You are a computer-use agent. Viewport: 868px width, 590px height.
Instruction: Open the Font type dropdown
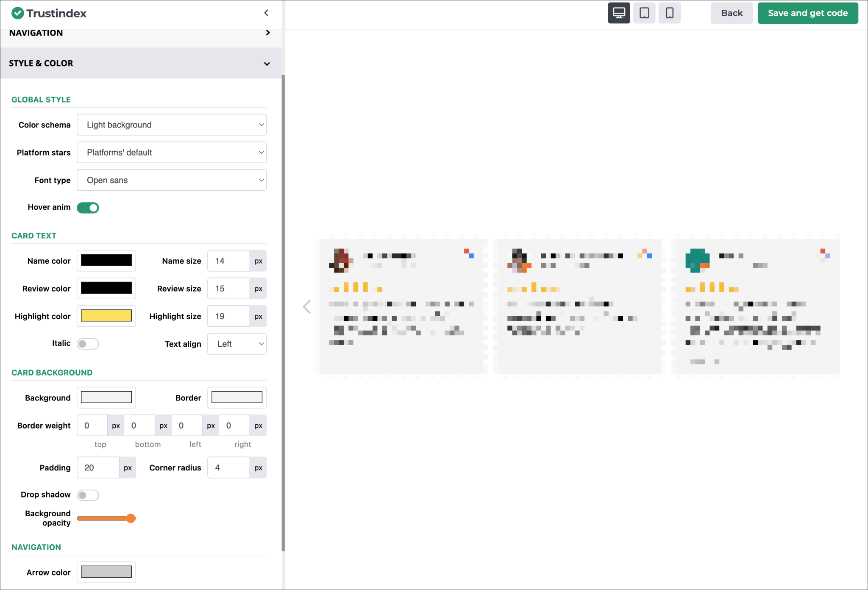pos(171,180)
